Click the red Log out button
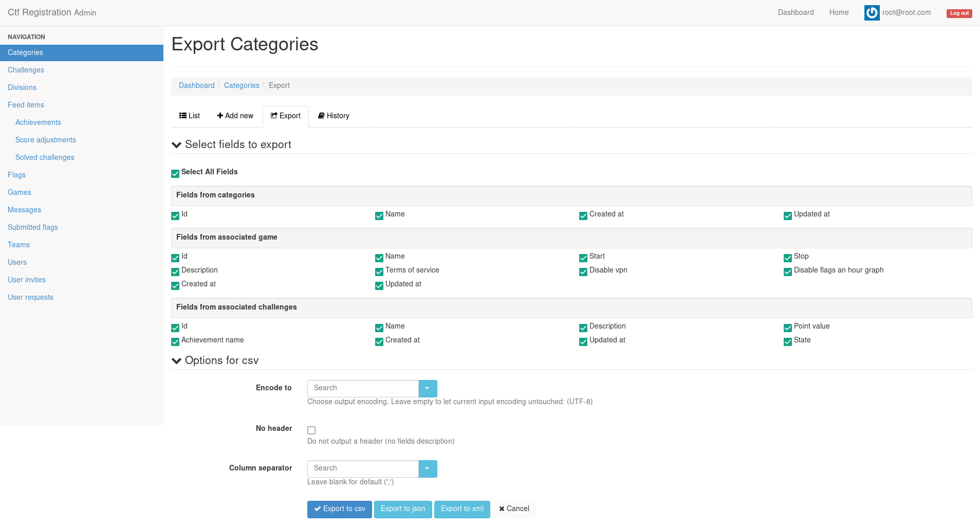Viewport: 980px width, 526px height. pos(958,13)
